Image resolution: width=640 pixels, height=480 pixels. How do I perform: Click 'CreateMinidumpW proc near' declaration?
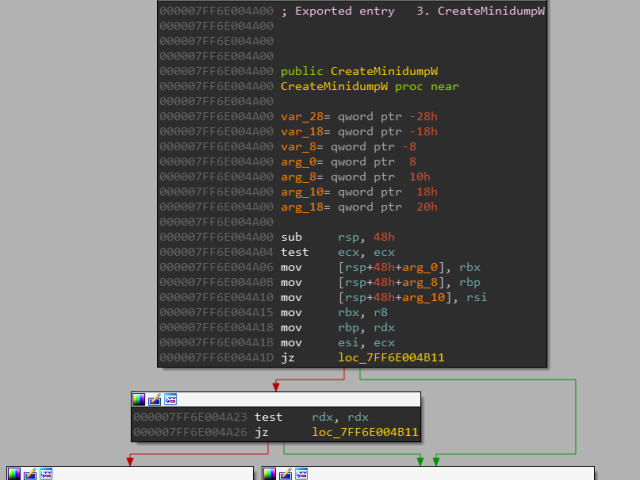pyautogui.click(x=370, y=86)
